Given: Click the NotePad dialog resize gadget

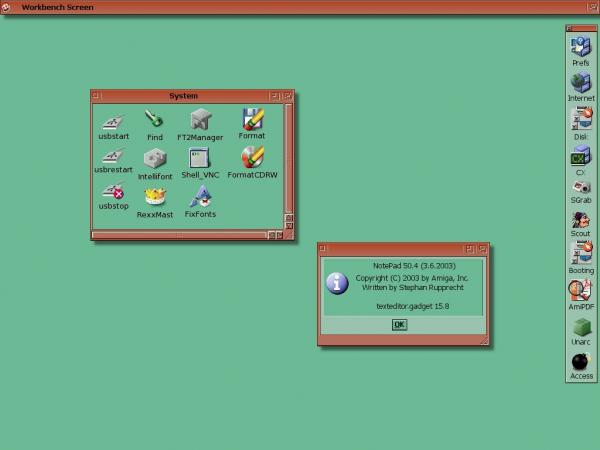Looking at the screenshot, I should click(x=484, y=341).
